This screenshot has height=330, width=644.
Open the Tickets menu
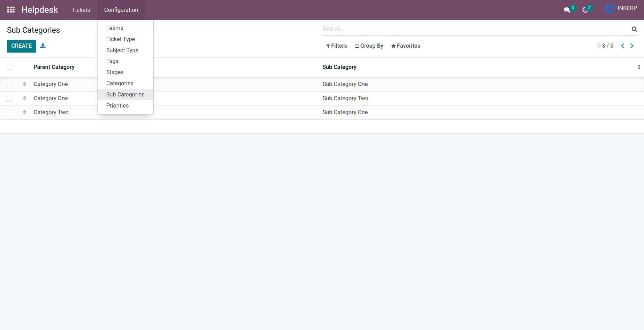81,10
